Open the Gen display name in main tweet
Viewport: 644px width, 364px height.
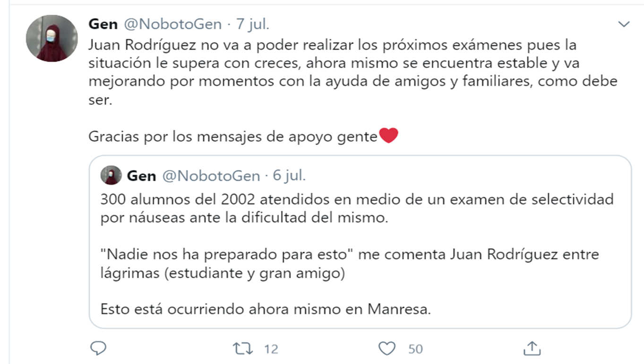coord(103,24)
